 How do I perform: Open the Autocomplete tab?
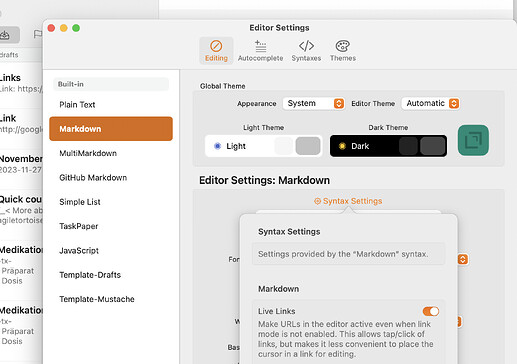260,51
